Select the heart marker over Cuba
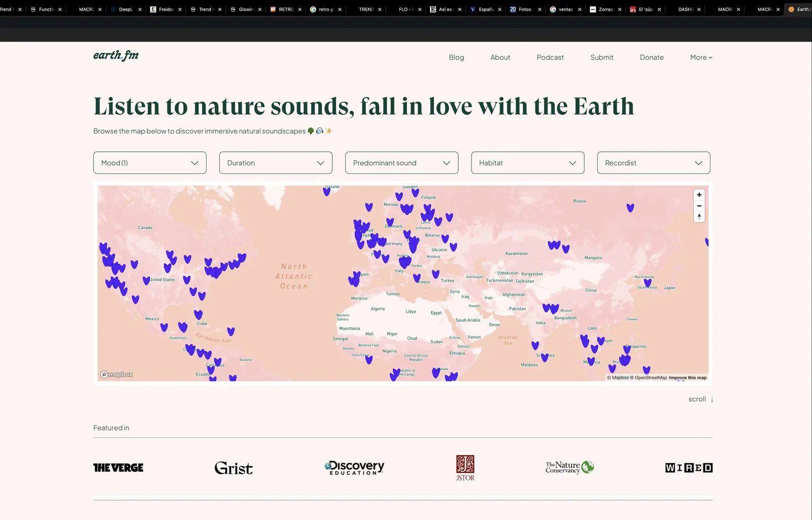 pyautogui.click(x=198, y=315)
